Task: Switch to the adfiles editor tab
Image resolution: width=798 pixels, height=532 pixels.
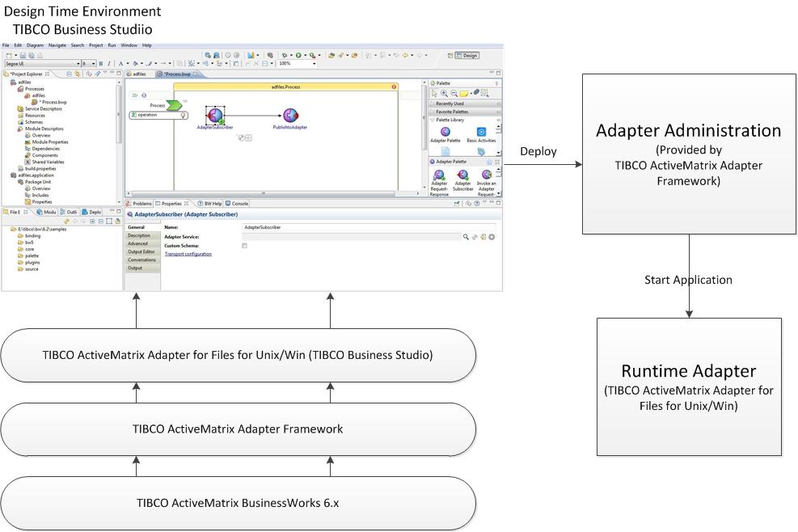Action: (137, 74)
